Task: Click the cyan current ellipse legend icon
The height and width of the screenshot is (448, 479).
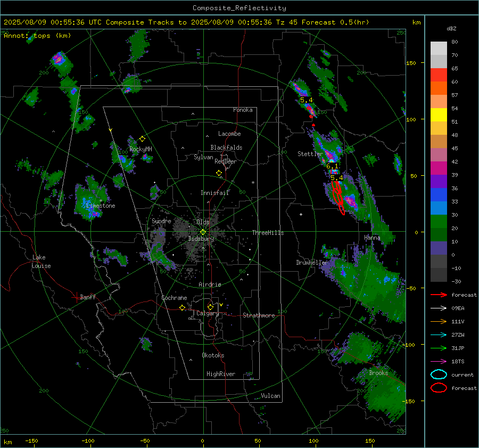Action: click(x=439, y=374)
